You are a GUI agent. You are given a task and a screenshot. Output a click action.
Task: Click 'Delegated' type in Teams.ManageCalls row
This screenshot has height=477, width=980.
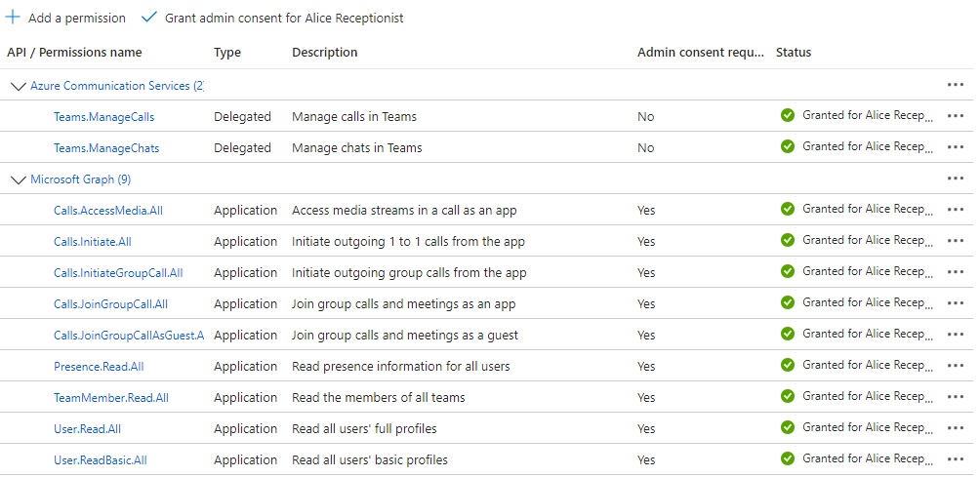242,117
